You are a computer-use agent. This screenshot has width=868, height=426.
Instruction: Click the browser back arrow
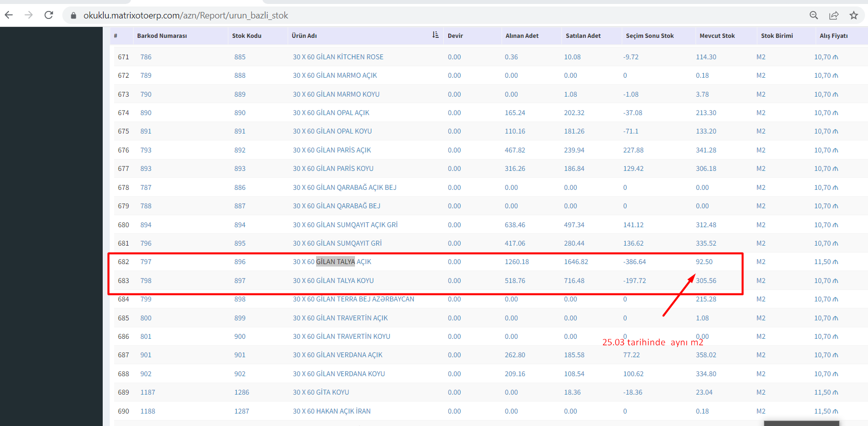tap(9, 15)
